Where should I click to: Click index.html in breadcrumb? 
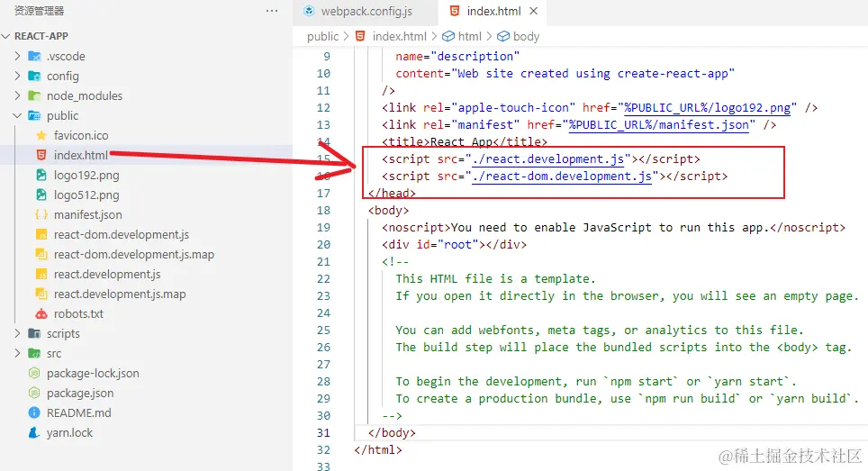399,37
